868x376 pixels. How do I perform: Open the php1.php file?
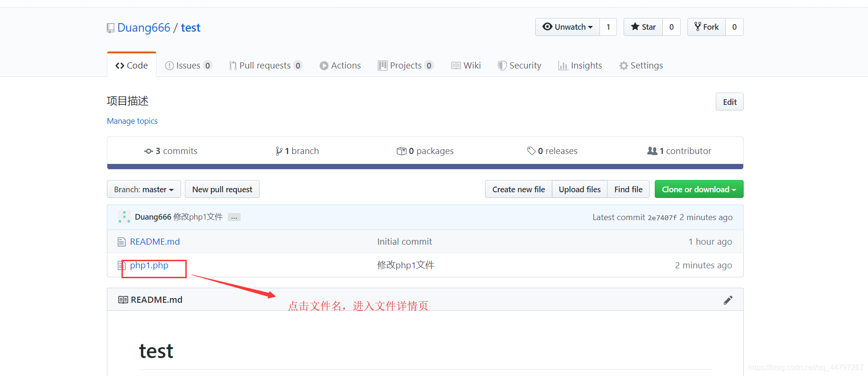pos(149,265)
